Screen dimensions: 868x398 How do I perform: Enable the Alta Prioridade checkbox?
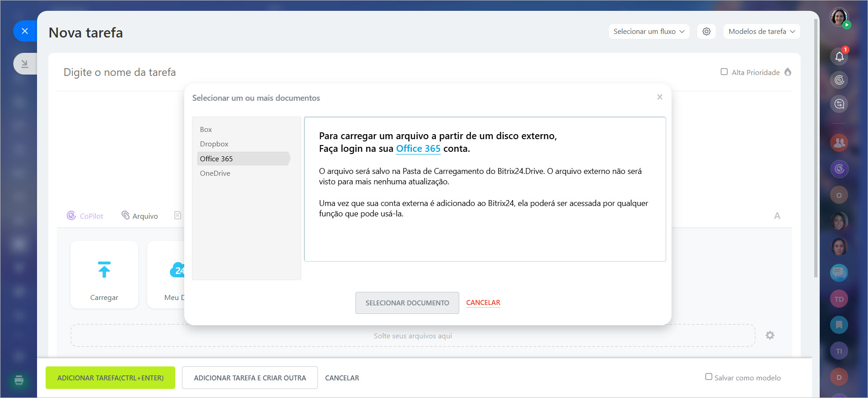(724, 72)
